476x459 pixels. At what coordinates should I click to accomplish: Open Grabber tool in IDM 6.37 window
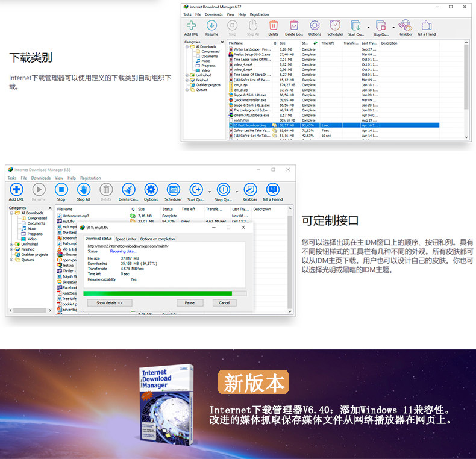tap(406, 28)
